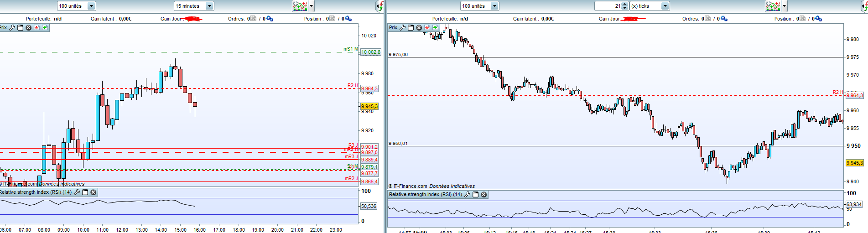
Task: Open the left chart Ordres settings gears
Action: 270,19
